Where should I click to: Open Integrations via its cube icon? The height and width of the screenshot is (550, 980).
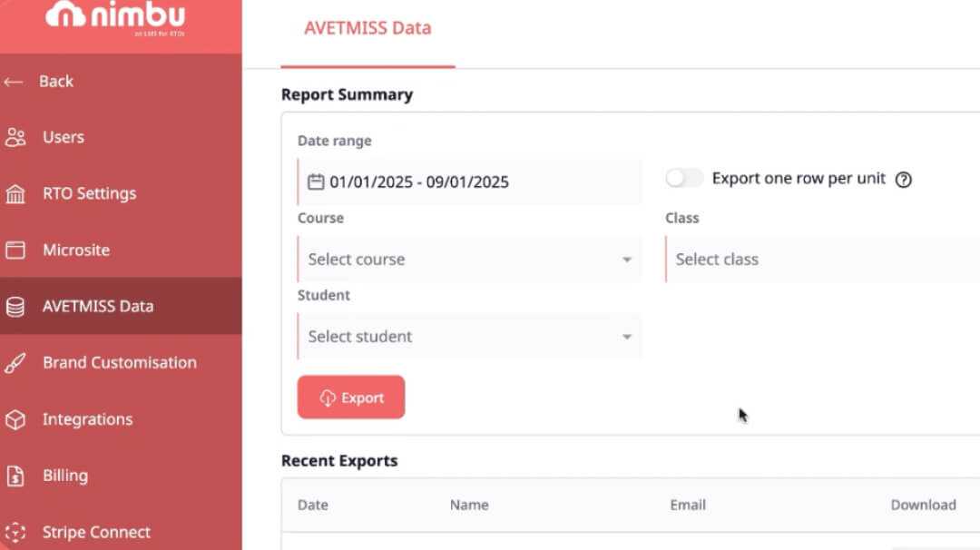[x=15, y=418]
